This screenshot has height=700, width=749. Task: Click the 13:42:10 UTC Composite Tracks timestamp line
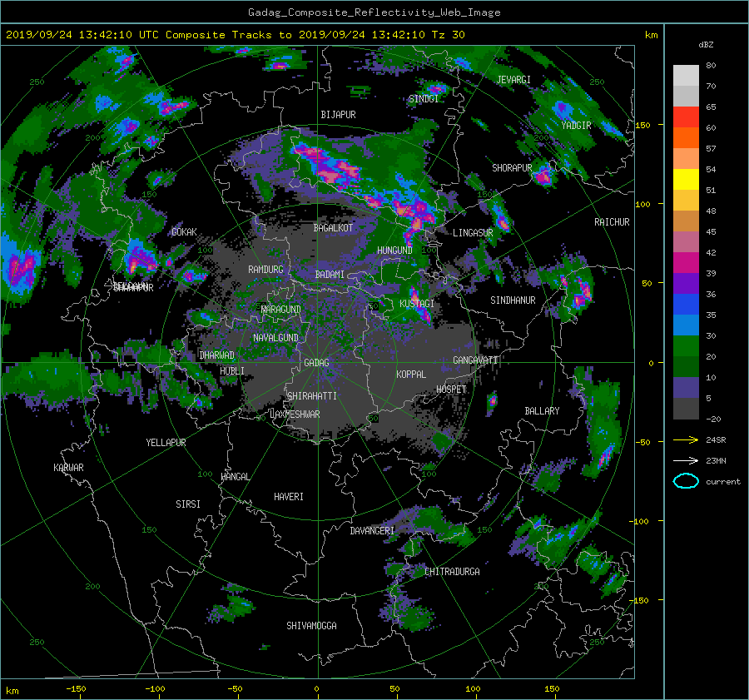pos(235,35)
